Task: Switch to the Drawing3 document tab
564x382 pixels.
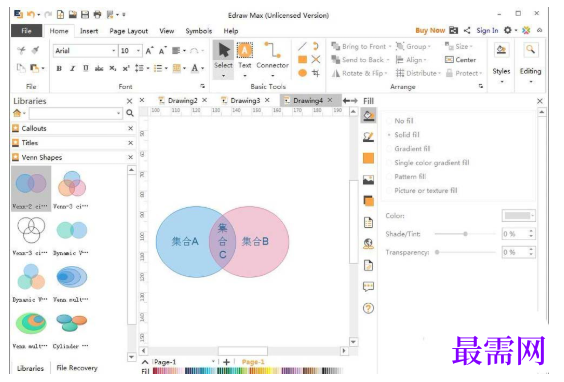Action: click(x=245, y=101)
